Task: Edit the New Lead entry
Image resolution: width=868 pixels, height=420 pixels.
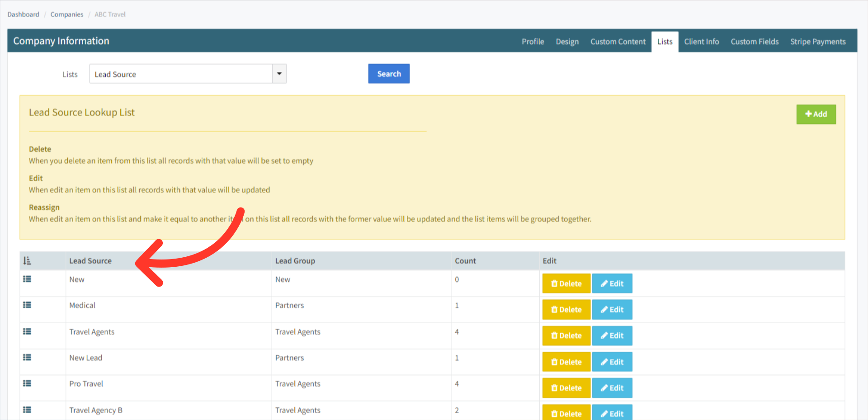Action: pyautogui.click(x=612, y=362)
